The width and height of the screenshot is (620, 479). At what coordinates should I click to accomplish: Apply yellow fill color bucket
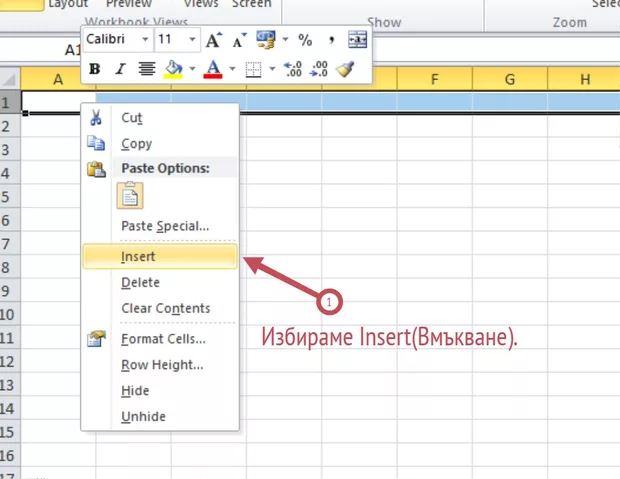click(173, 69)
